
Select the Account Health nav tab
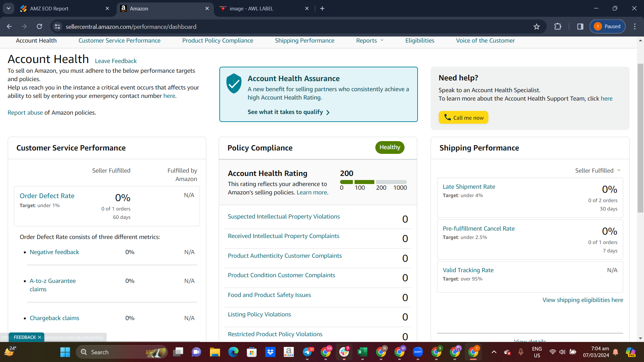pyautogui.click(x=36, y=41)
